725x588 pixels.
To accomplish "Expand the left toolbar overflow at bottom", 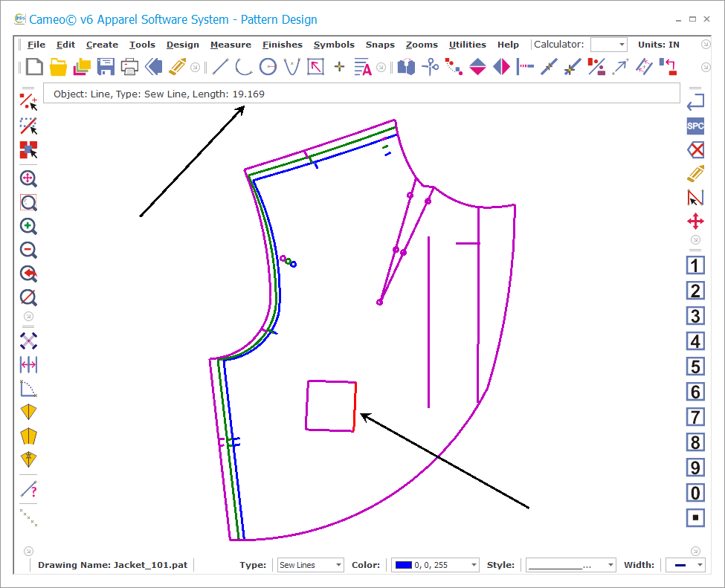I will click(x=28, y=551).
